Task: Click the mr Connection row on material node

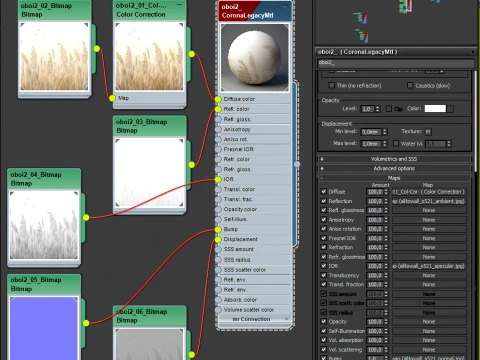Action: 254,319
